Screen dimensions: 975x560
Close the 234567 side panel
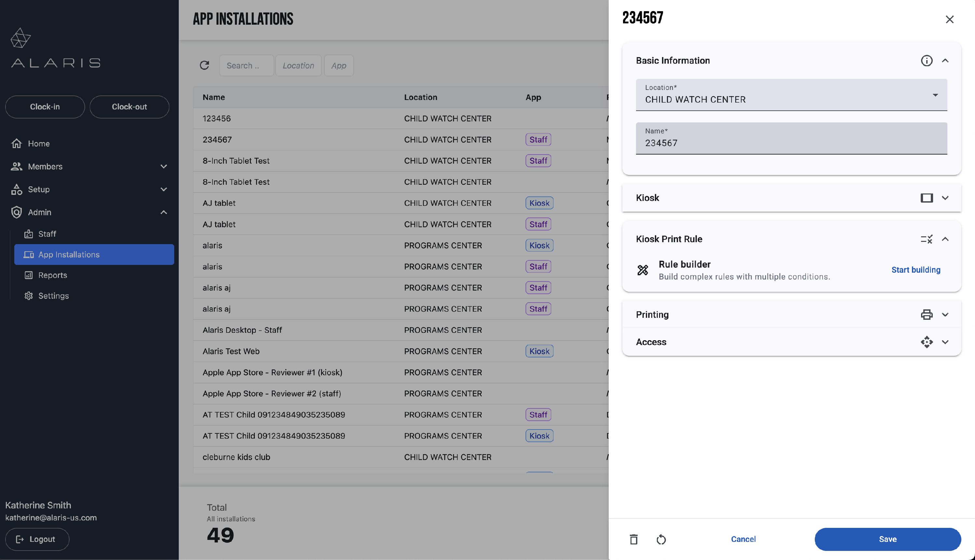click(x=949, y=19)
